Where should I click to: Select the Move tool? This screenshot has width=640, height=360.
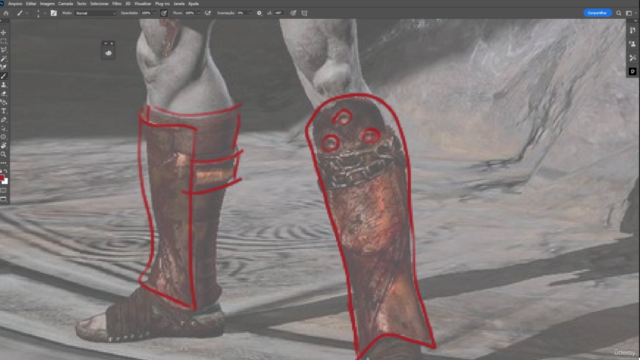point(4,32)
